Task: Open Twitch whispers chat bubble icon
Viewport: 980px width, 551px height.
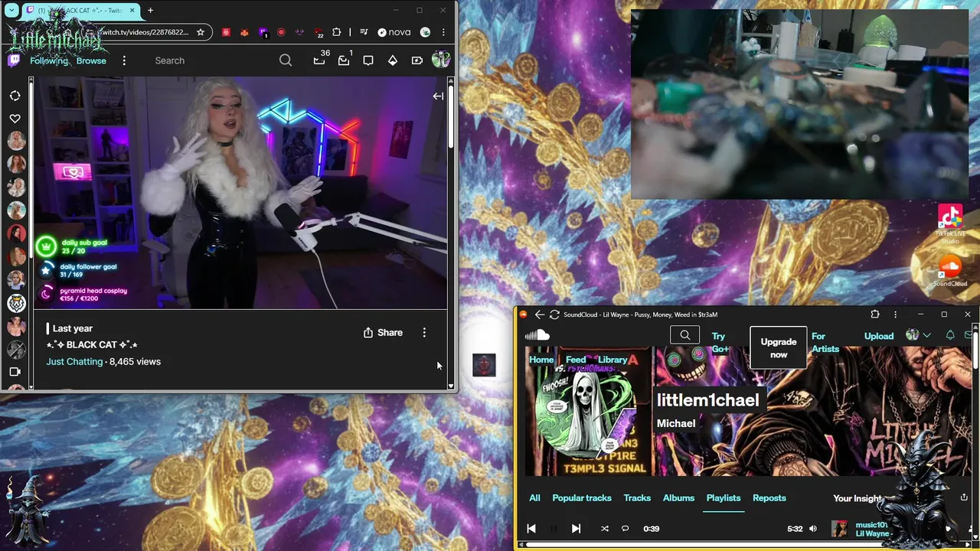Action: 368,60
